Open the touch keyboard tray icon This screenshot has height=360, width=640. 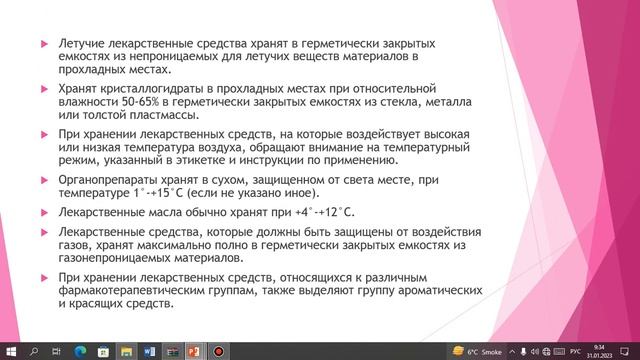click(559, 351)
